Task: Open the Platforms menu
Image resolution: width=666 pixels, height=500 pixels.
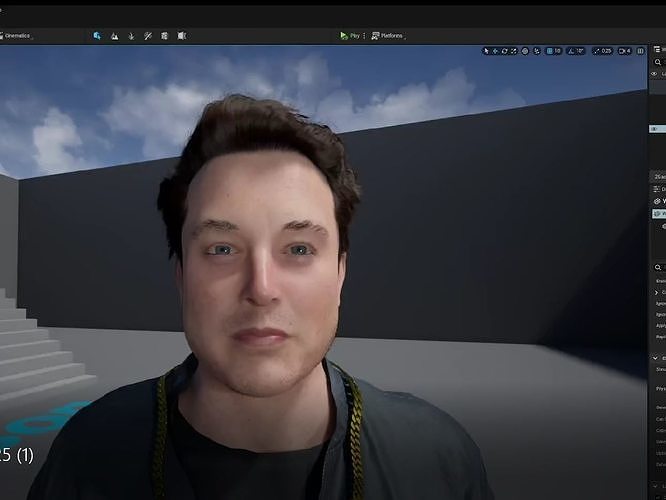Action: click(388, 36)
